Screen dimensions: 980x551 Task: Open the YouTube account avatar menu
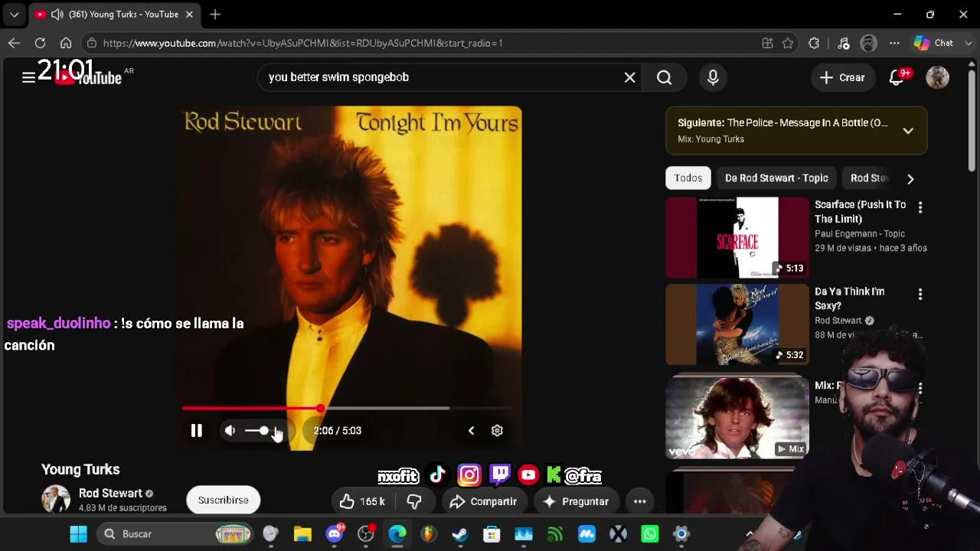pyautogui.click(x=937, y=77)
